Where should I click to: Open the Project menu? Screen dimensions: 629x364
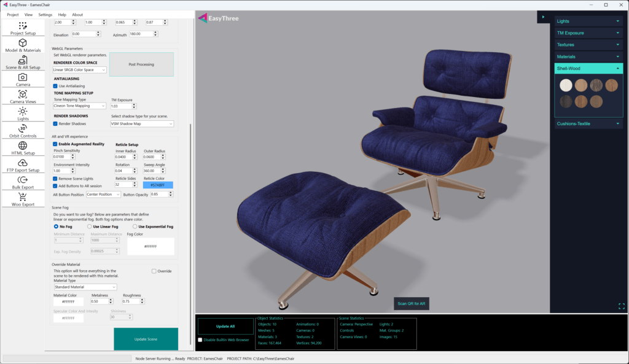pos(13,14)
